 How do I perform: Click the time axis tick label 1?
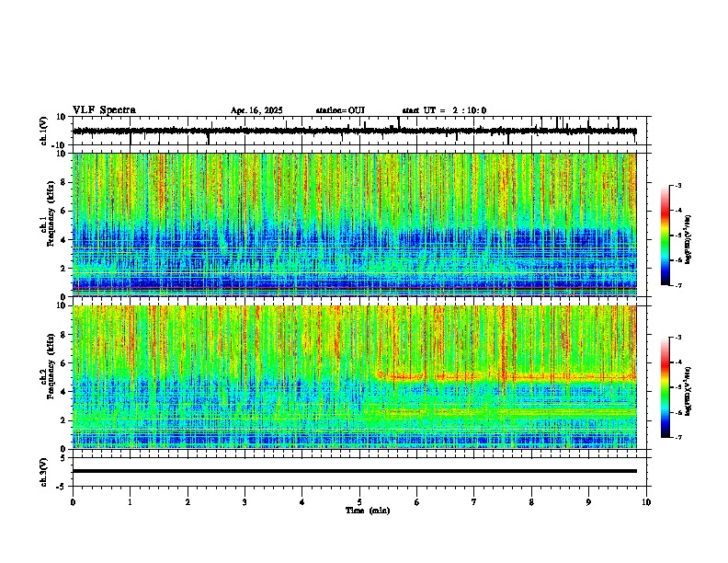click(130, 502)
